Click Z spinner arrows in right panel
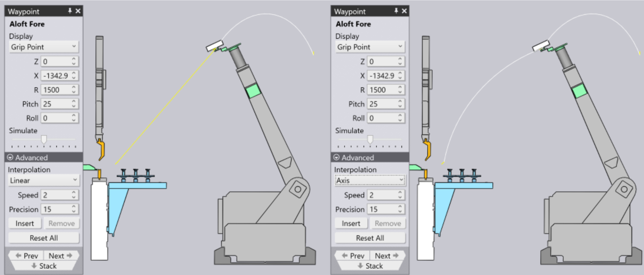Screen dimensions: 644x275 400,61
